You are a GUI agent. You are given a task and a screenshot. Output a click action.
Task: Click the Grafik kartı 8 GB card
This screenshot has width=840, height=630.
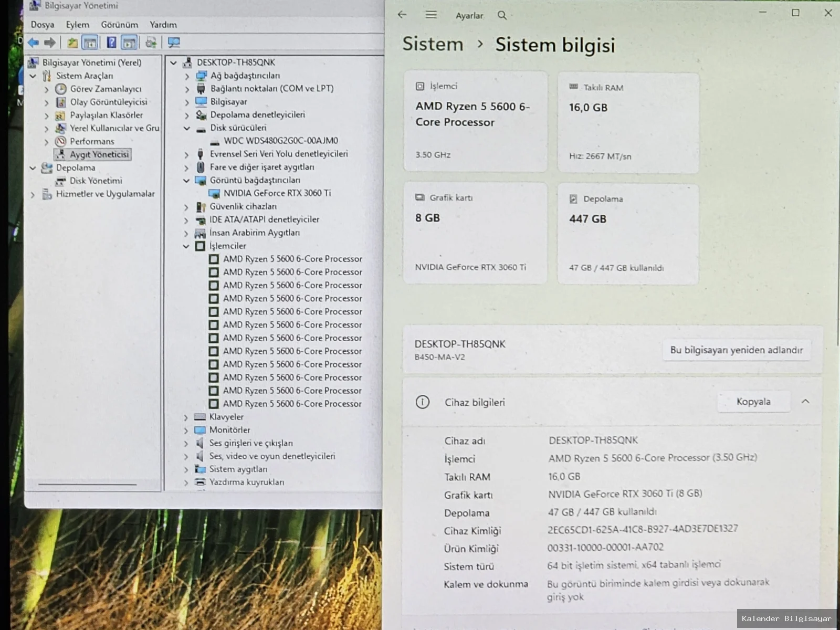tap(475, 233)
